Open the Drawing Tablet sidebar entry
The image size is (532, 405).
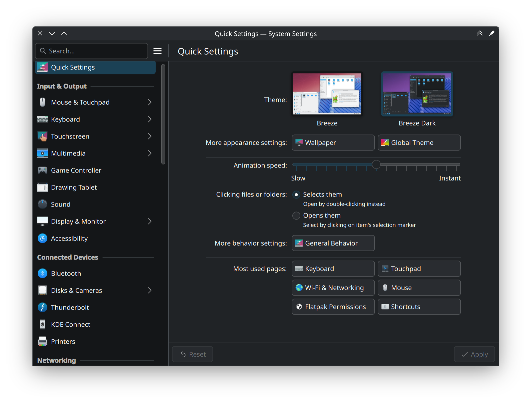tap(95, 187)
